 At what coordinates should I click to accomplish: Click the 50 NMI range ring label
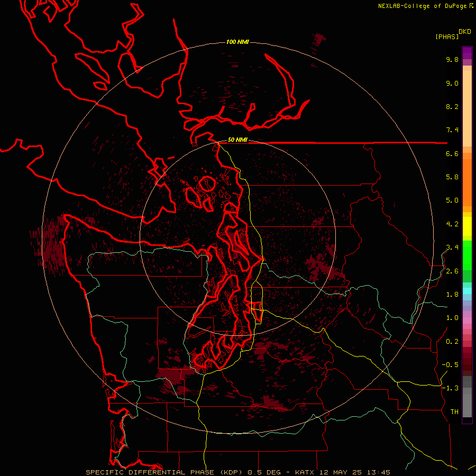(237, 140)
